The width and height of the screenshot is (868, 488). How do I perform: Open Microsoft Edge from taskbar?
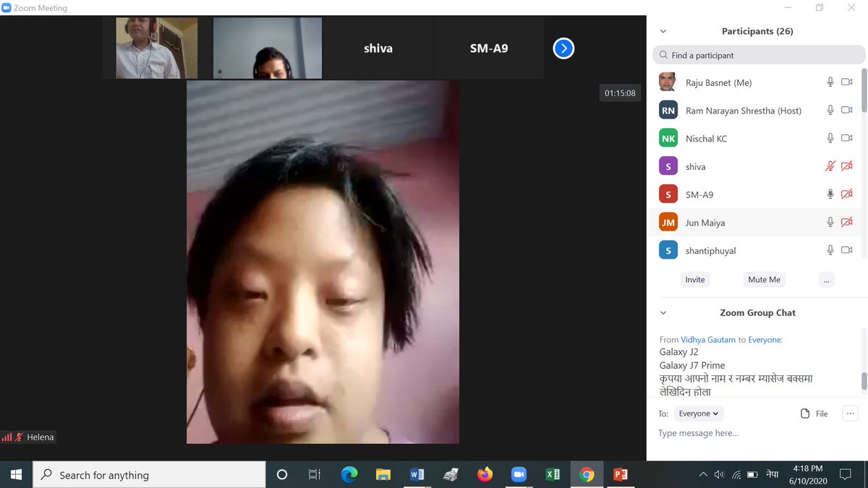tap(349, 474)
